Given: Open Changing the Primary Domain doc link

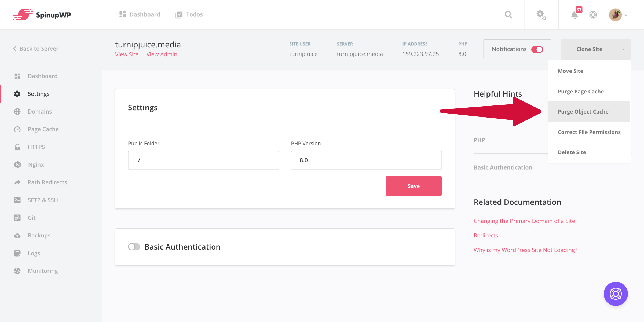Looking at the screenshot, I should point(524,221).
